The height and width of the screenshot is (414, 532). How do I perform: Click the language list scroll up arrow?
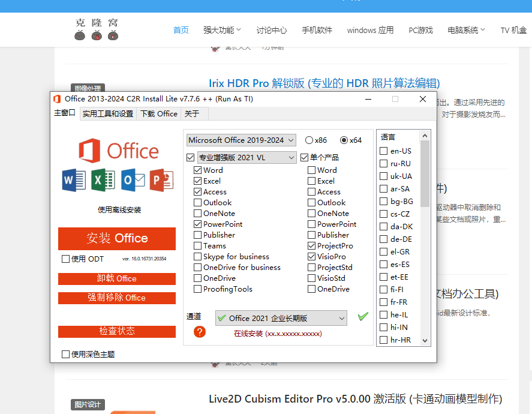tap(425, 136)
